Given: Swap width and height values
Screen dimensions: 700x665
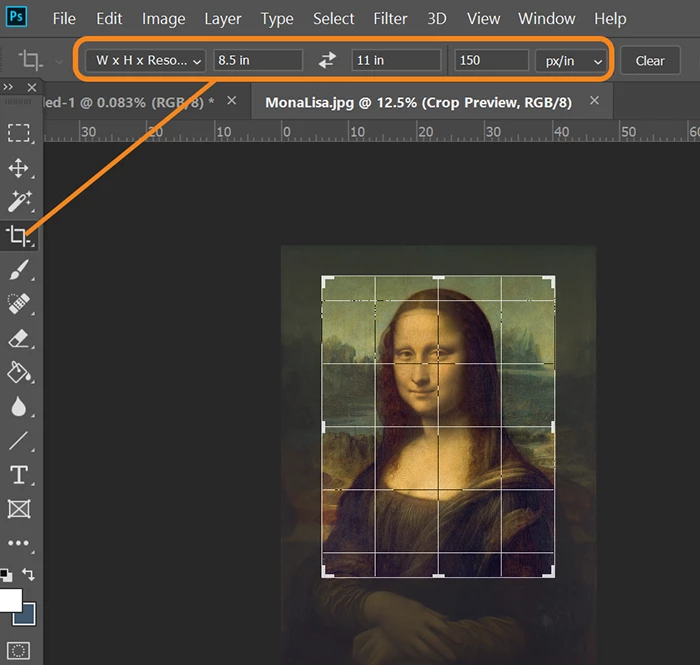Looking at the screenshot, I should point(327,60).
